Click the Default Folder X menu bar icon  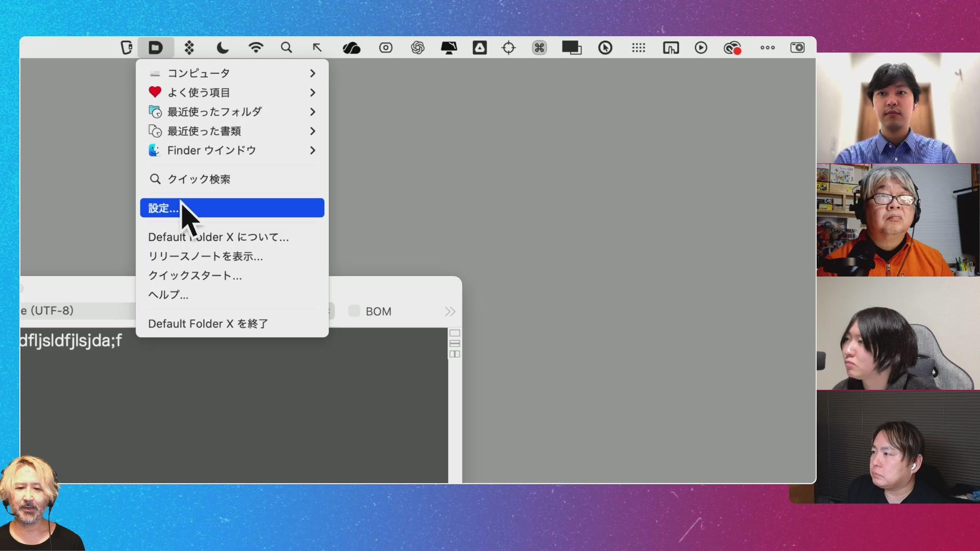[x=156, y=48]
